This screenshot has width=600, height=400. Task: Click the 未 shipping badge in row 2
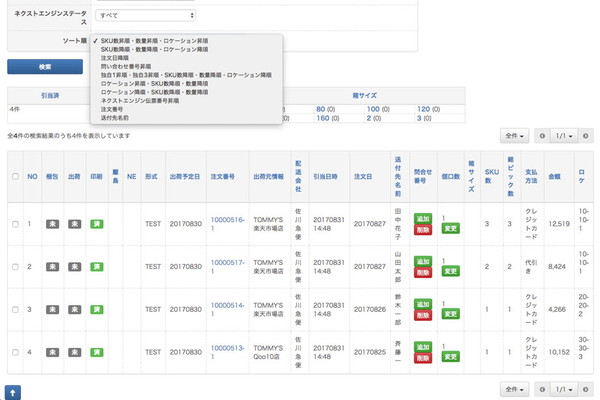click(75, 267)
